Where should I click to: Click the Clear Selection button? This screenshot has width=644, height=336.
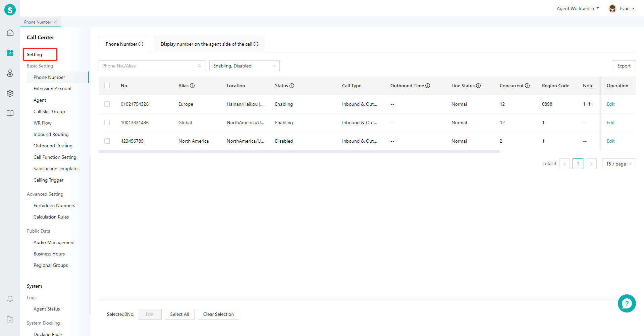(x=218, y=314)
